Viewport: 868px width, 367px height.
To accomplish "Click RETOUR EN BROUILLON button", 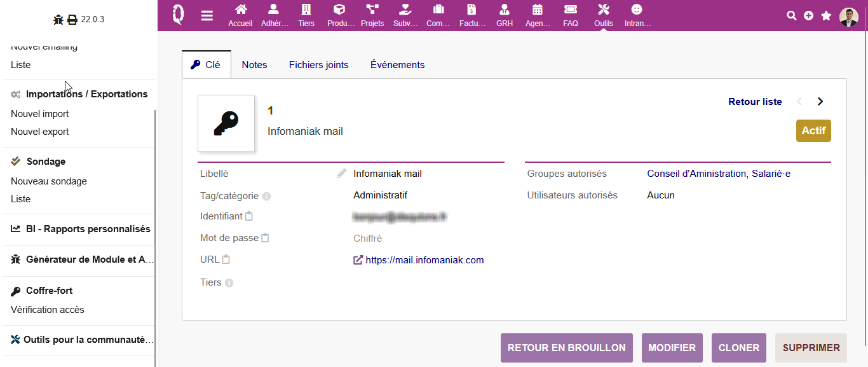I will pos(567,348).
